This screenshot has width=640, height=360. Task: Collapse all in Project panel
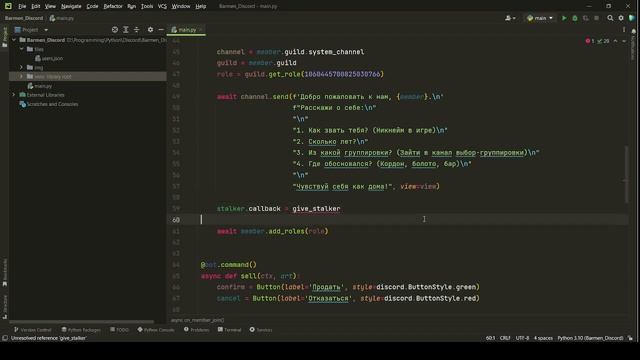(x=136, y=30)
